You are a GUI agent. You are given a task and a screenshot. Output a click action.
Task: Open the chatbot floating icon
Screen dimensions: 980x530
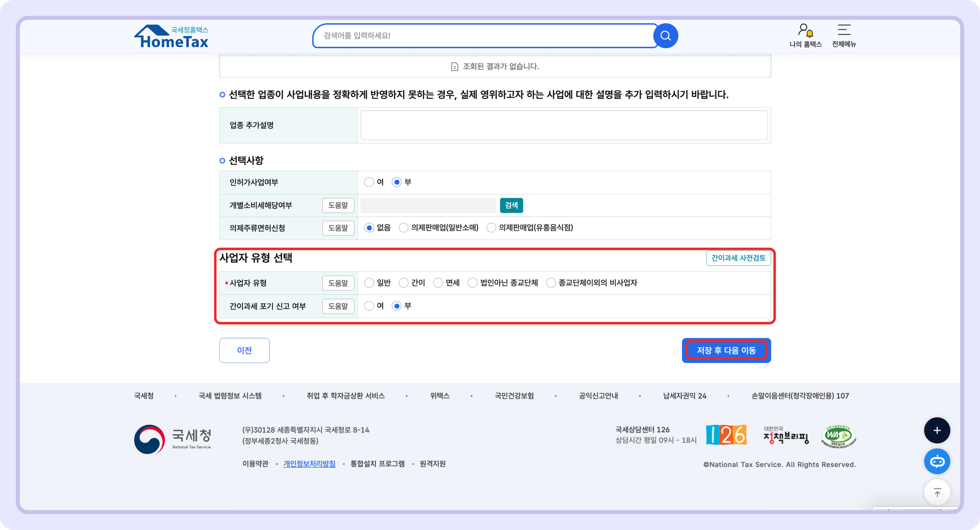[937, 461]
